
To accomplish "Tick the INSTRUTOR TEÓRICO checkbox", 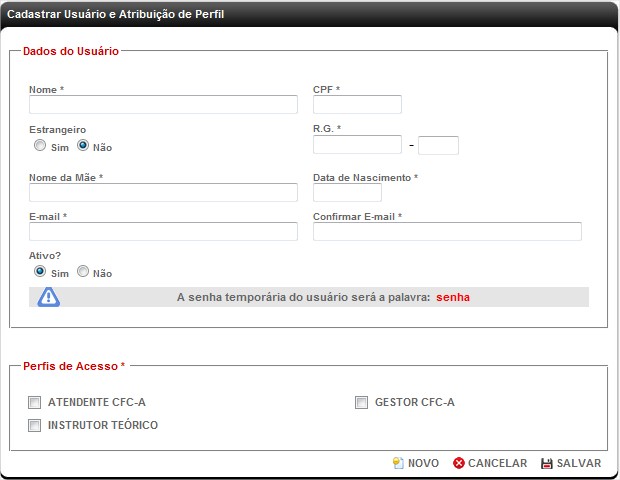I will coord(35,425).
